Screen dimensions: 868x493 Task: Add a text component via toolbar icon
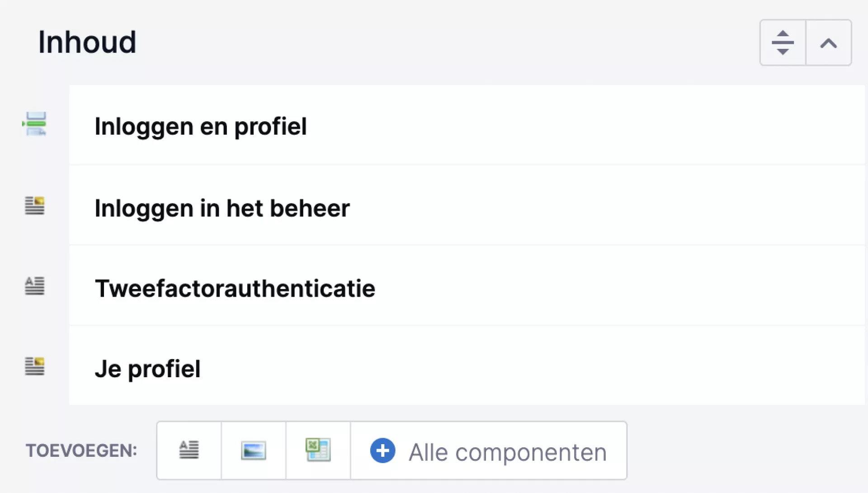(189, 450)
